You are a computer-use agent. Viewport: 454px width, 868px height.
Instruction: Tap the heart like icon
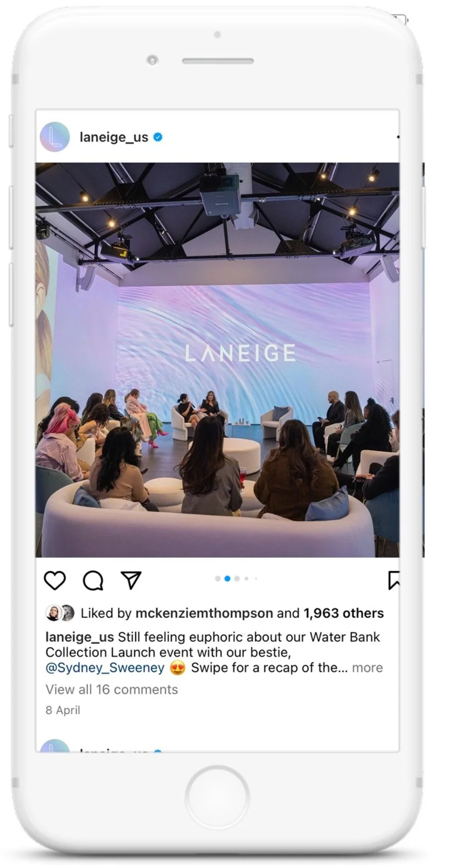click(x=55, y=580)
